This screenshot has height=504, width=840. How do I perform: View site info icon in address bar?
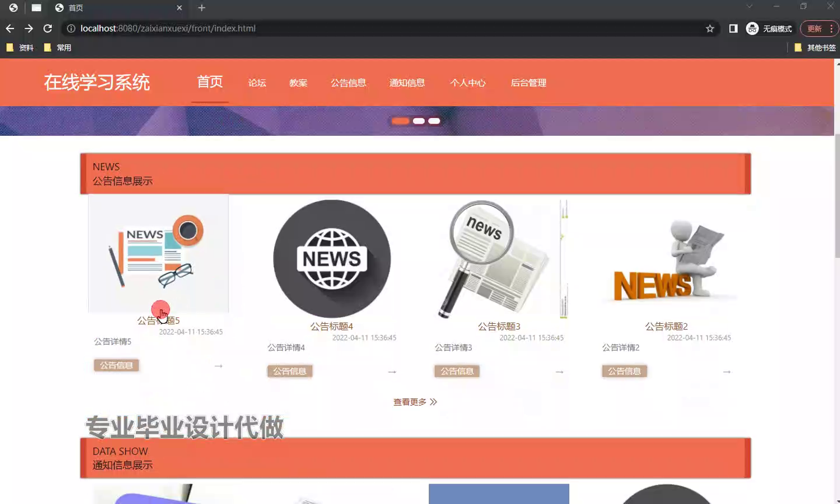click(71, 29)
